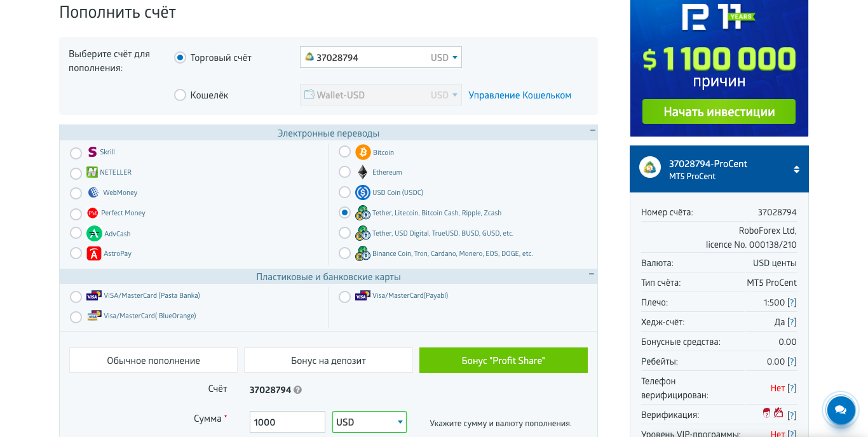Choose the Bitcoin payment radio button
This screenshot has width=868, height=437.
pyautogui.click(x=344, y=152)
